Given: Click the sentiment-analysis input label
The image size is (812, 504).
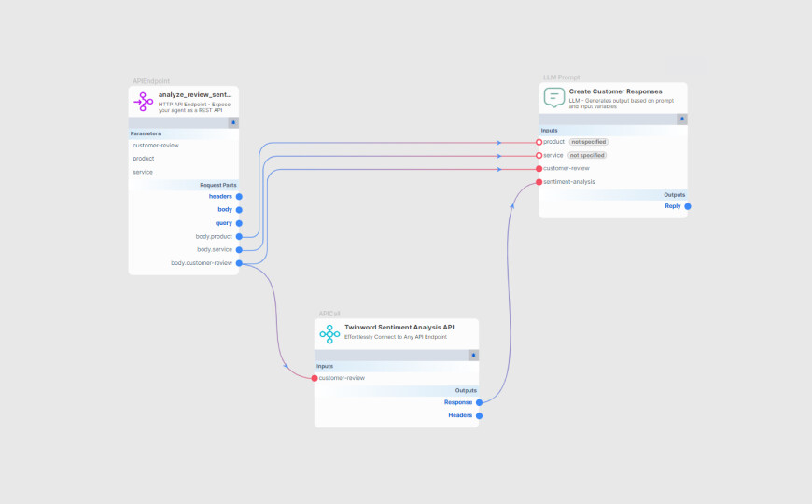Looking at the screenshot, I should pyautogui.click(x=569, y=182).
